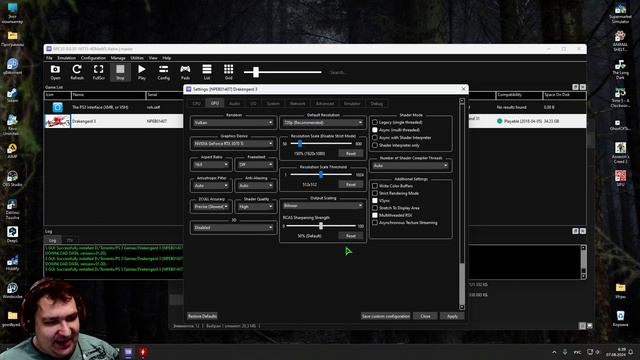
Task: Click the Open toolbar icon in RPCS3
Action: [x=55, y=72]
